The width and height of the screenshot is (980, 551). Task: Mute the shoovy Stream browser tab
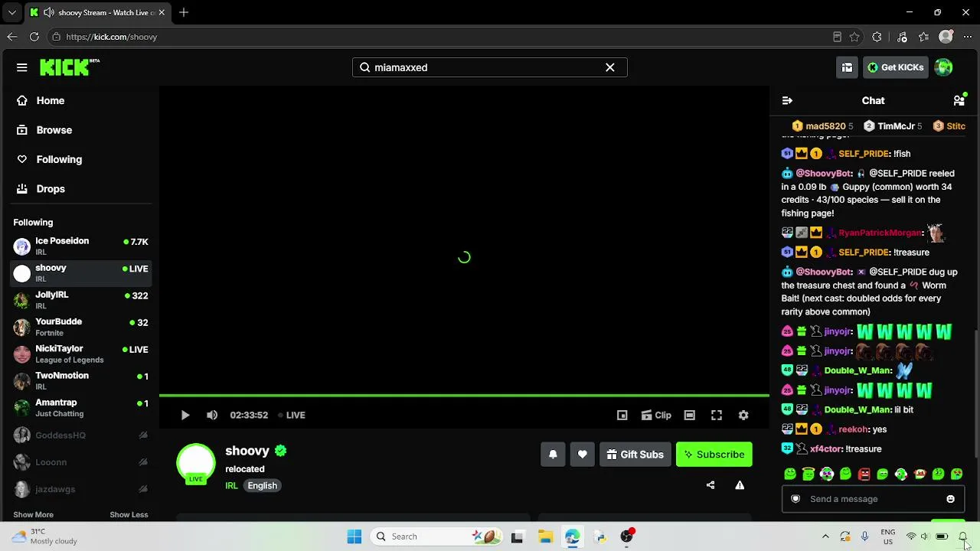click(x=49, y=12)
